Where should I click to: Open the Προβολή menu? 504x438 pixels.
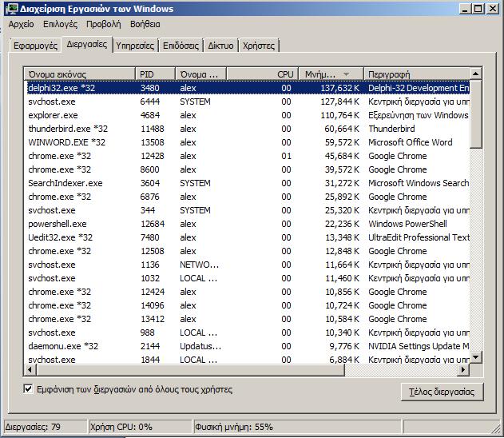coord(104,25)
